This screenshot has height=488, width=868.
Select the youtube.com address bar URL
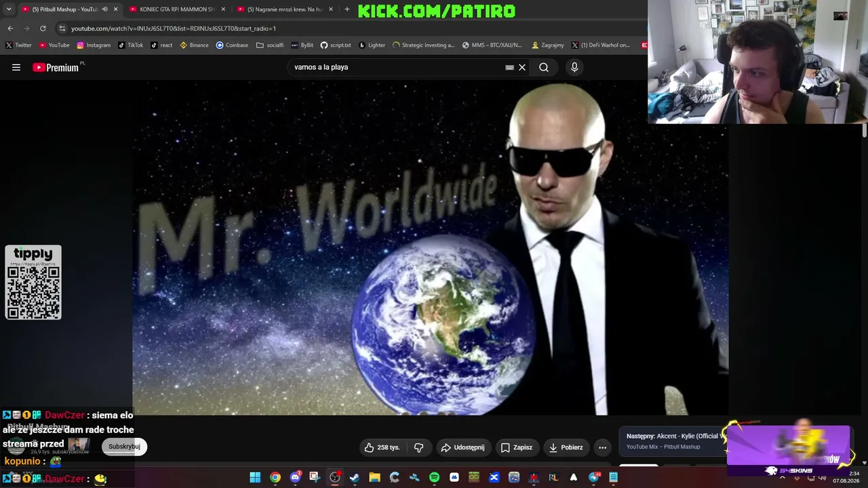174,28
